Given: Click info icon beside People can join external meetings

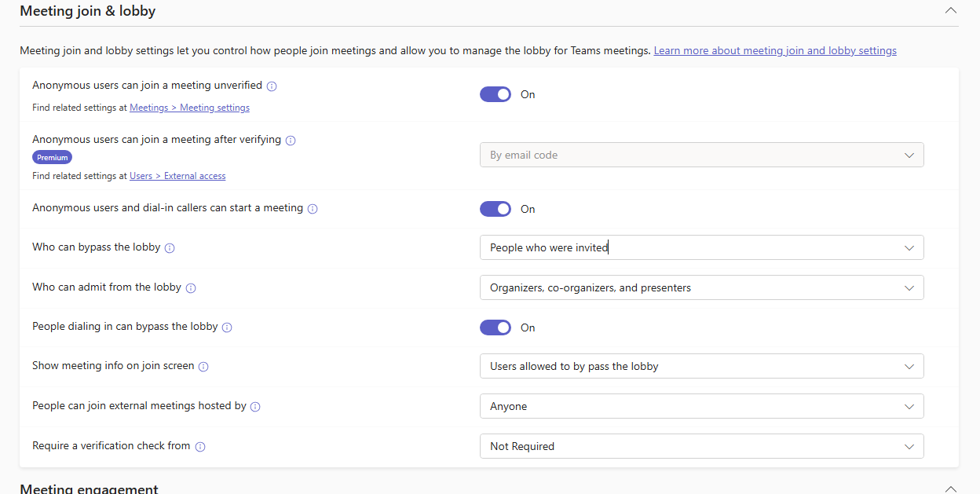Looking at the screenshot, I should click(255, 407).
